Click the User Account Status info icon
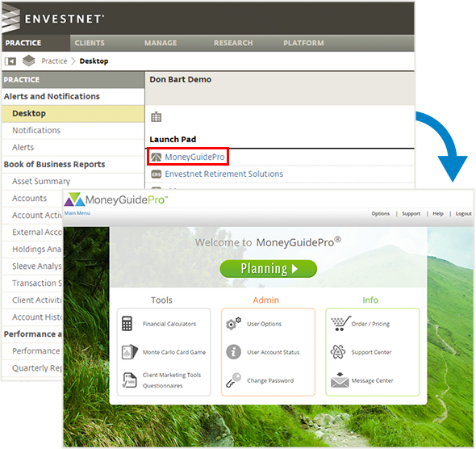476x449 pixels. tap(233, 352)
